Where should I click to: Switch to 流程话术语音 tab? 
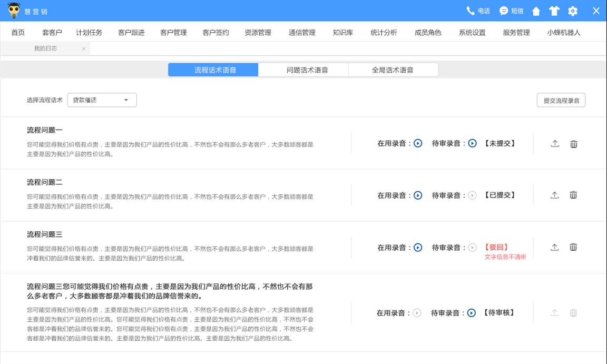tap(213, 70)
